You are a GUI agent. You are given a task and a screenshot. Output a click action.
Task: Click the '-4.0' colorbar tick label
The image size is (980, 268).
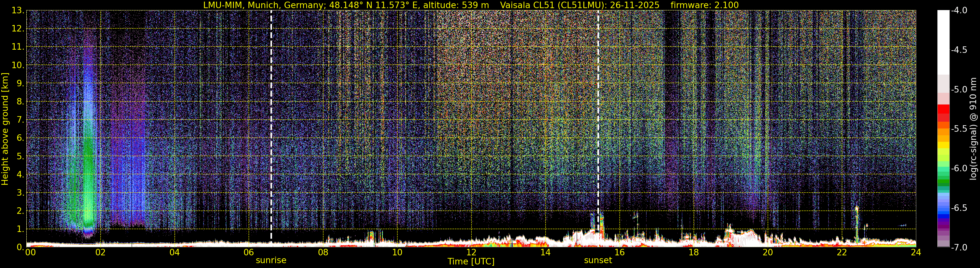[959, 11]
